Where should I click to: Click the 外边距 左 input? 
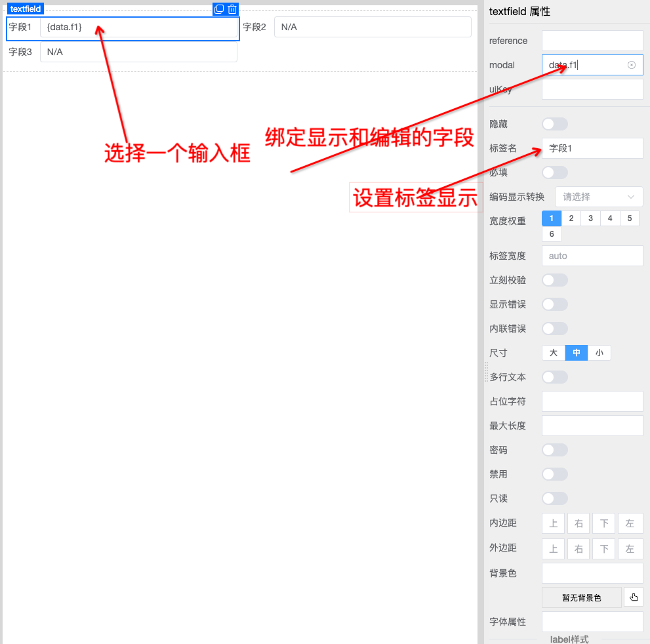630,549
